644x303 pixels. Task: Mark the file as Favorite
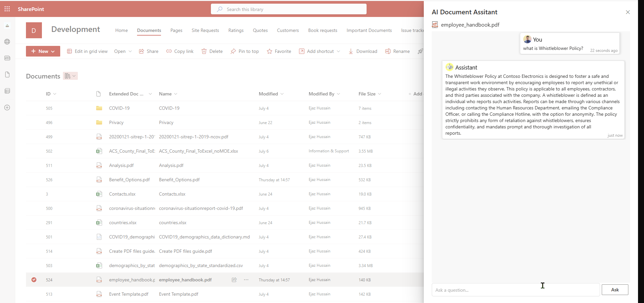[279, 51]
